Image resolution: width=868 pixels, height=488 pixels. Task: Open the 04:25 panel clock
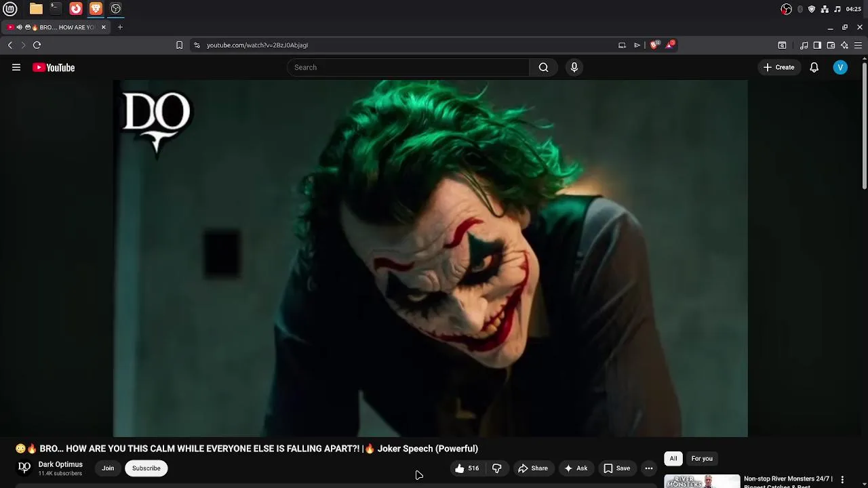[x=854, y=9]
